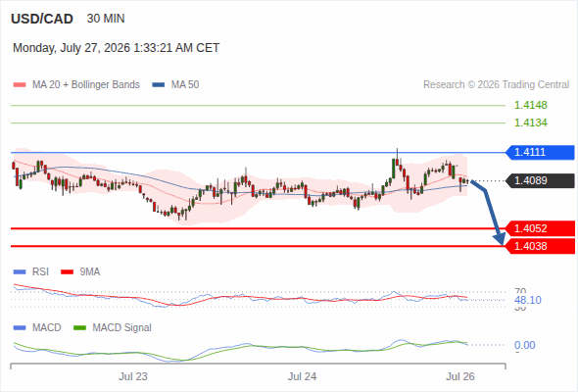Click the Research © 2026 Trading Central text

(x=496, y=85)
